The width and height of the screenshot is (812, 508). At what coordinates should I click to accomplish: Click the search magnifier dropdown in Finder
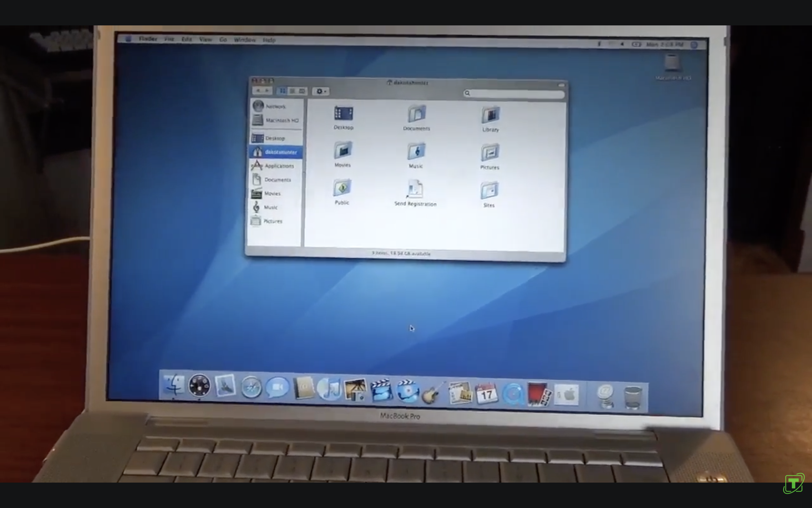pyautogui.click(x=467, y=93)
